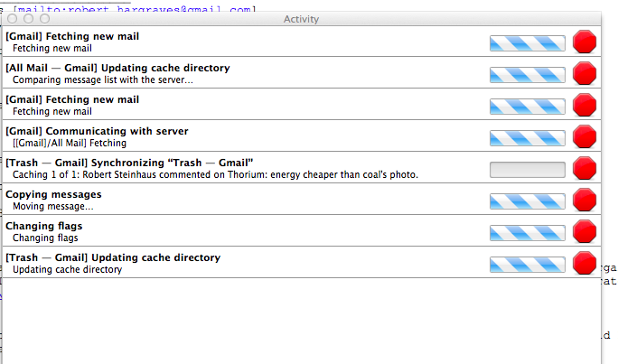Cancel the Copying messages task
This screenshot has width=618, height=364.
pos(585,200)
